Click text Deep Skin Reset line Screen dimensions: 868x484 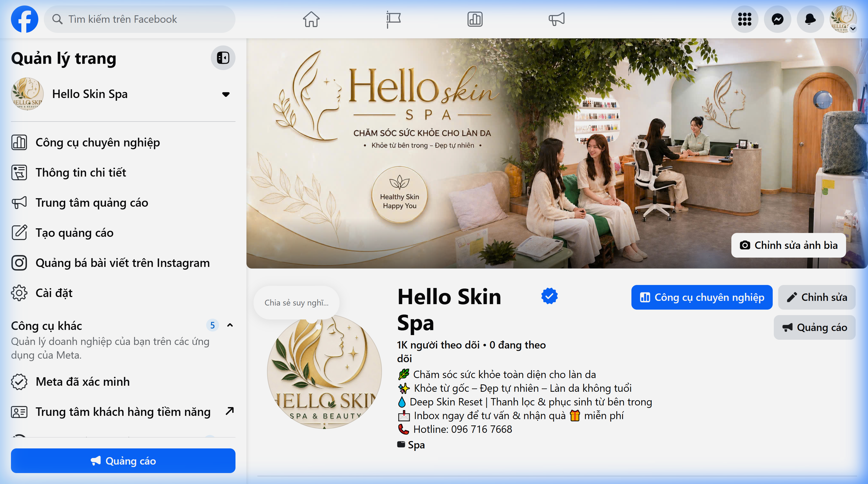(531, 402)
